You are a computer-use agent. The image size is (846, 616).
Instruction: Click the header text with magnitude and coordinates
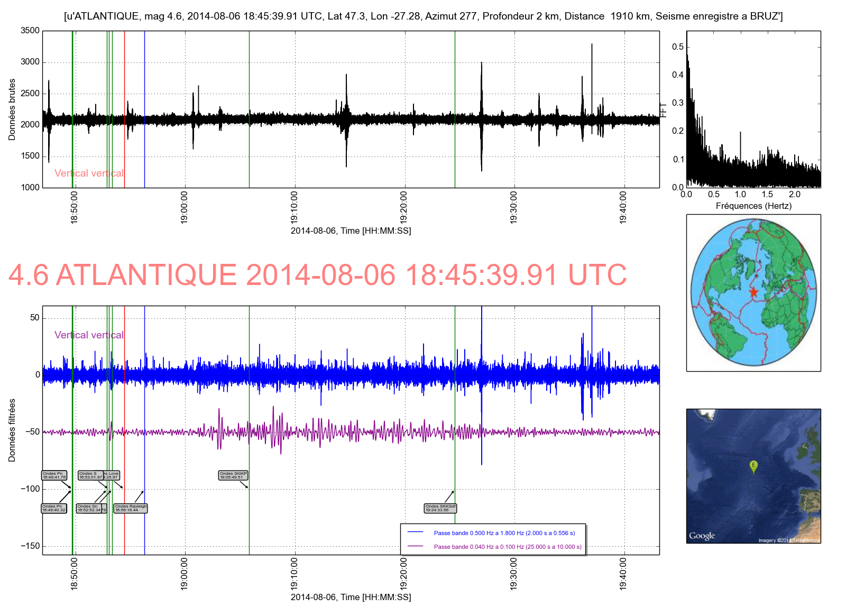[423, 16]
